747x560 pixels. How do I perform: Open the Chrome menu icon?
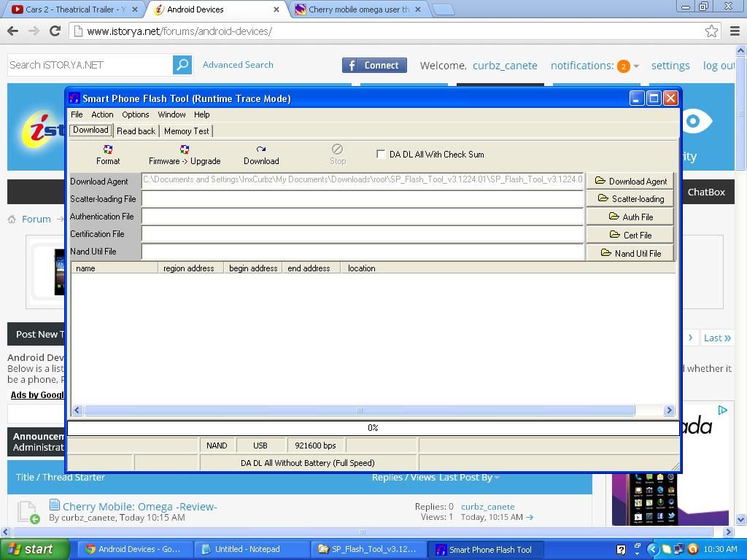[x=735, y=31]
